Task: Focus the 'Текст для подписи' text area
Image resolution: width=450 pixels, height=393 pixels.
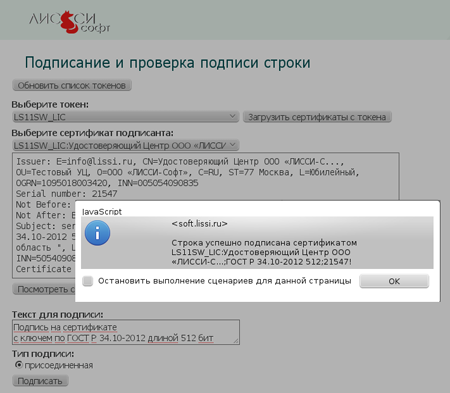Action: 126,332
